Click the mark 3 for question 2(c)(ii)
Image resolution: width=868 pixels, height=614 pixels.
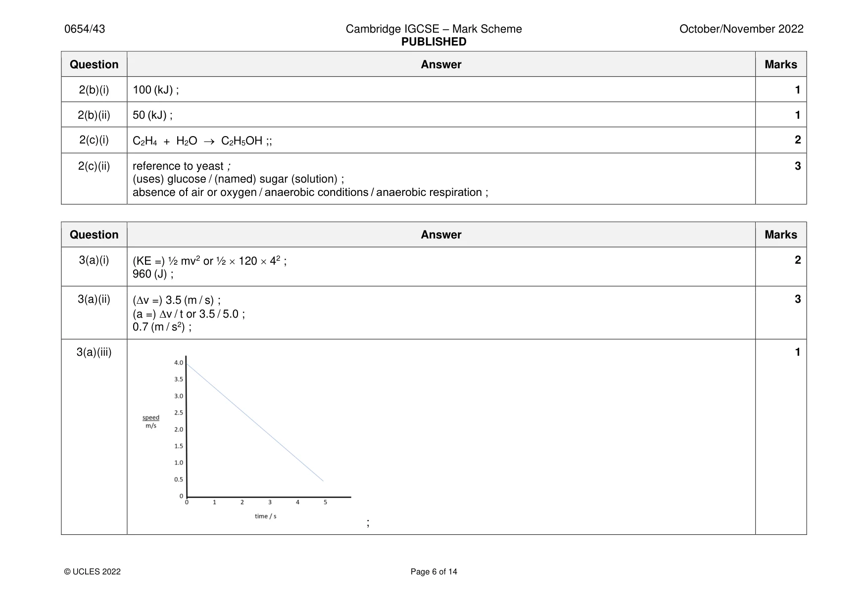(797, 166)
